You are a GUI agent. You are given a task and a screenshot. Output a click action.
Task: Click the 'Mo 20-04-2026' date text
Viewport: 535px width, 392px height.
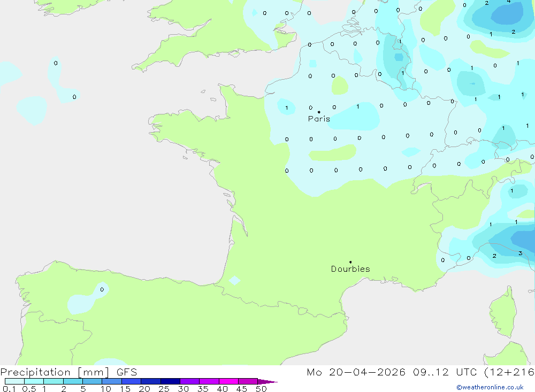coord(356,372)
